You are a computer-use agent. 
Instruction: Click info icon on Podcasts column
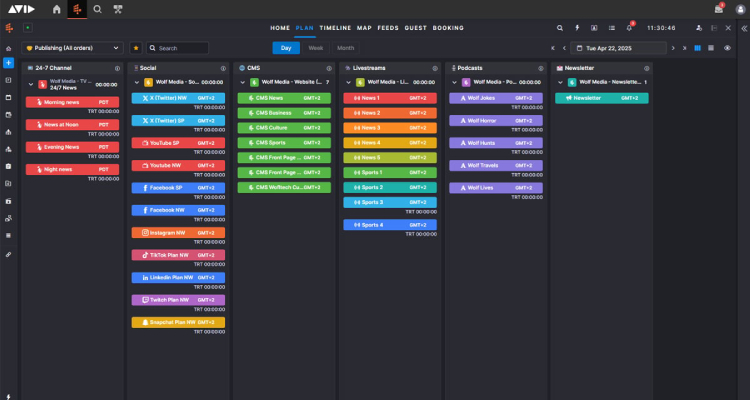(x=540, y=68)
